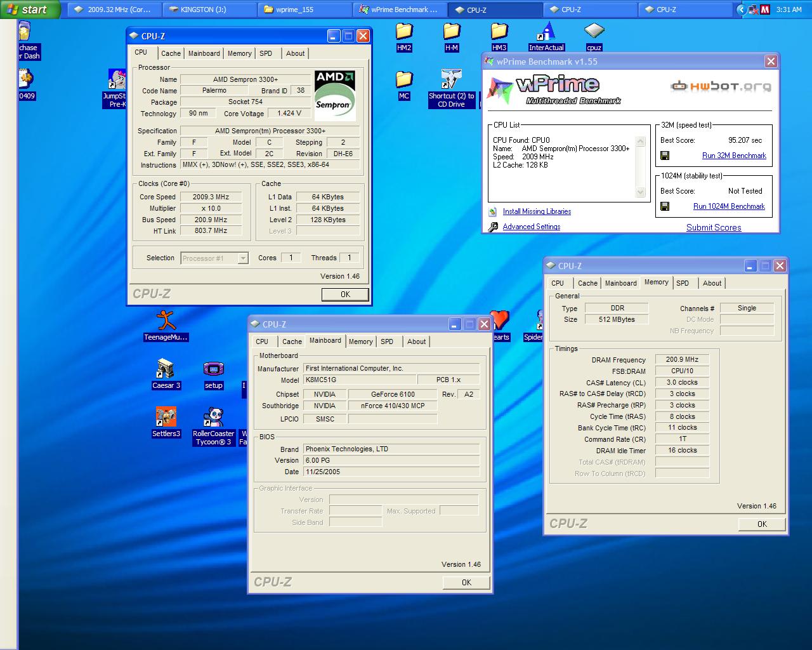812x650 pixels.
Task: Click the Advanced Settings wrench icon
Action: pos(493,227)
